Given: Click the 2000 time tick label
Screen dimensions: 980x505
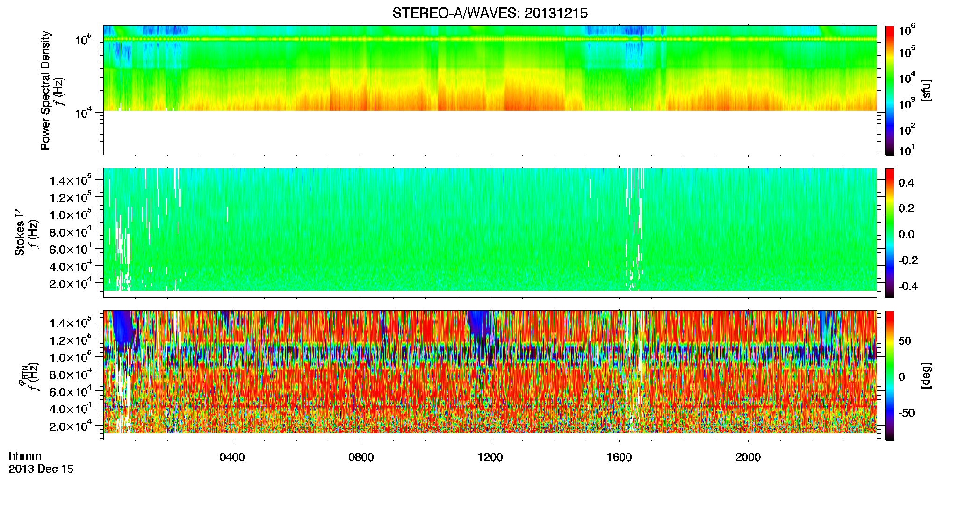Looking at the screenshot, I should 748,457.
